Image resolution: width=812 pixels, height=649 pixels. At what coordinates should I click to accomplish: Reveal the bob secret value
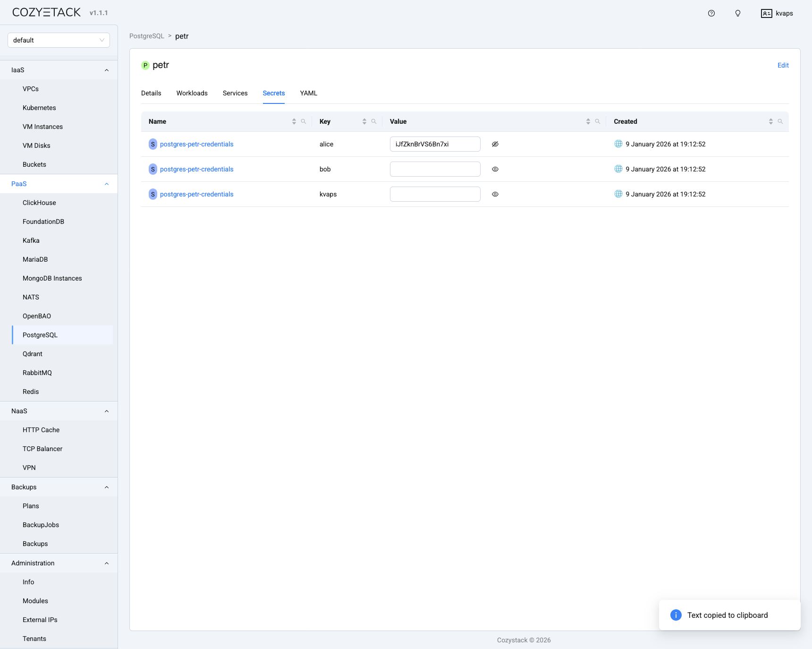(495, 169)
